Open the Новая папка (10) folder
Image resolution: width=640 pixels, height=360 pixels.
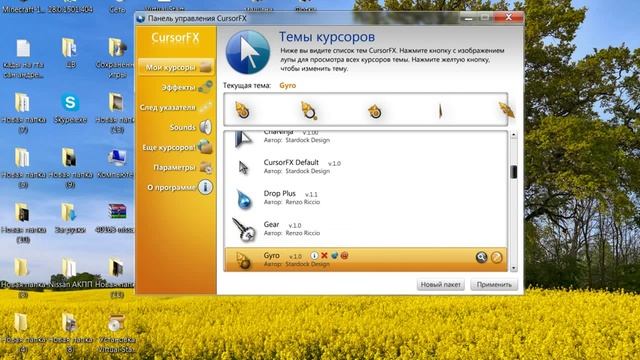coord(23,223)
